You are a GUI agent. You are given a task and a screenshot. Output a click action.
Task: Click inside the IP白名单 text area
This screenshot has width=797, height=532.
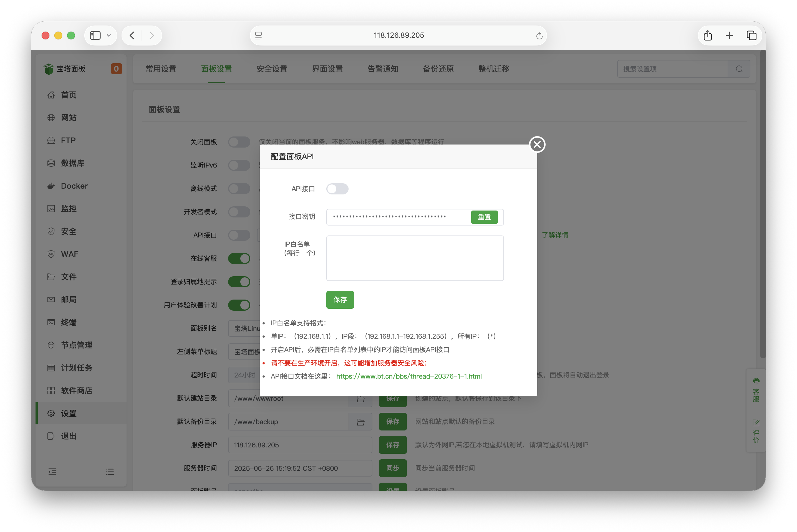click(414, 258)
